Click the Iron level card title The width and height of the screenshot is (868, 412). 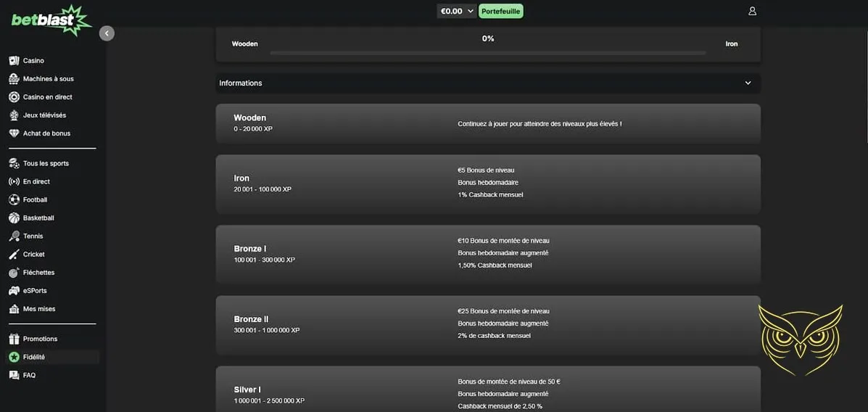(241, 178)
